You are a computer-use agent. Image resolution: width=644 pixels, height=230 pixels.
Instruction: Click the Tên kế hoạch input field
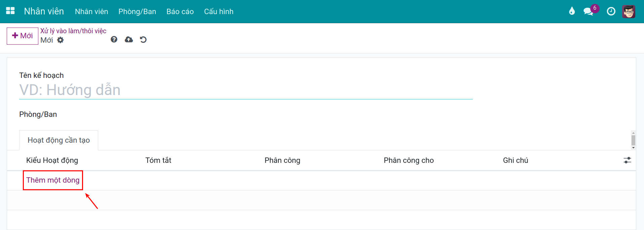tap(245, 90)
